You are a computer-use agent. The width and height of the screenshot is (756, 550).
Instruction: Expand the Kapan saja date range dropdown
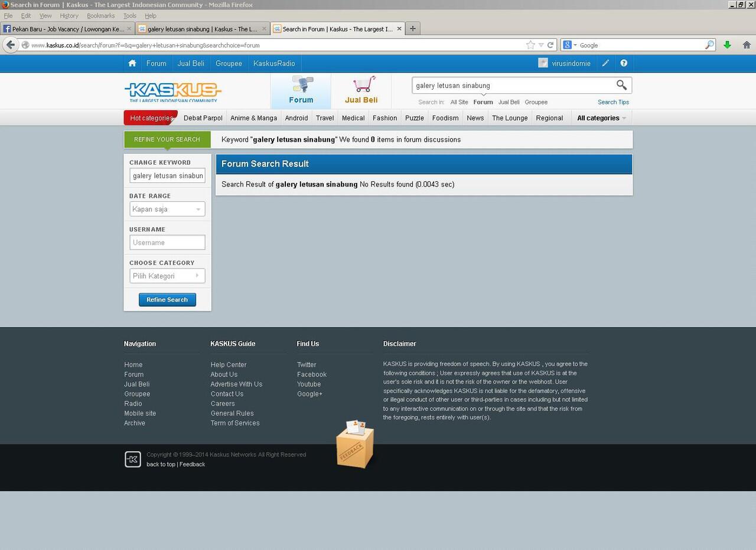tap(167, 209)
